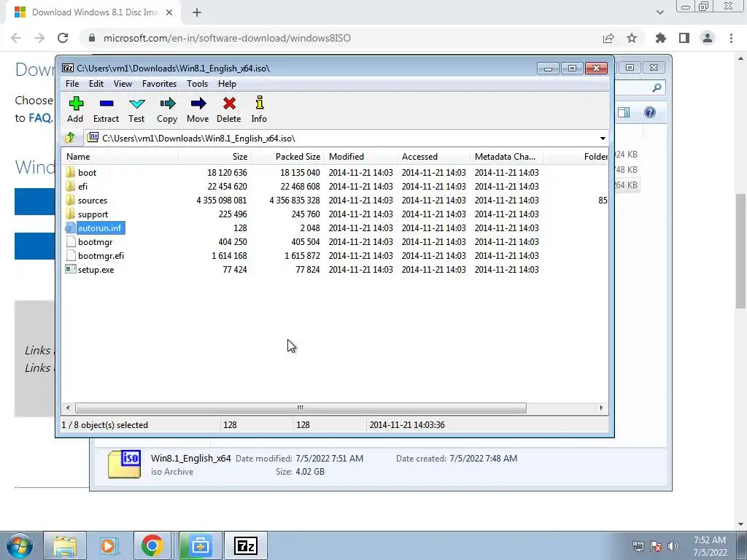747x560 pixels.
Task: Open File Explorer from the taskbar
Action: [x=65, y=545]
